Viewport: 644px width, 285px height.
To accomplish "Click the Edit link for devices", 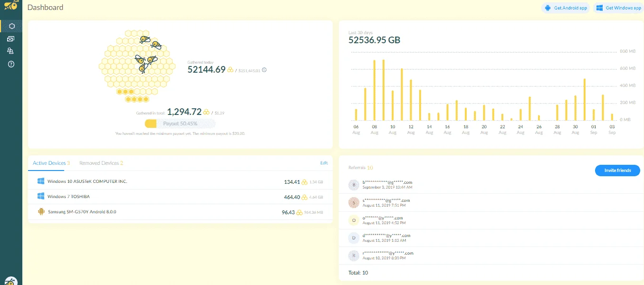I will coord(324,163).
